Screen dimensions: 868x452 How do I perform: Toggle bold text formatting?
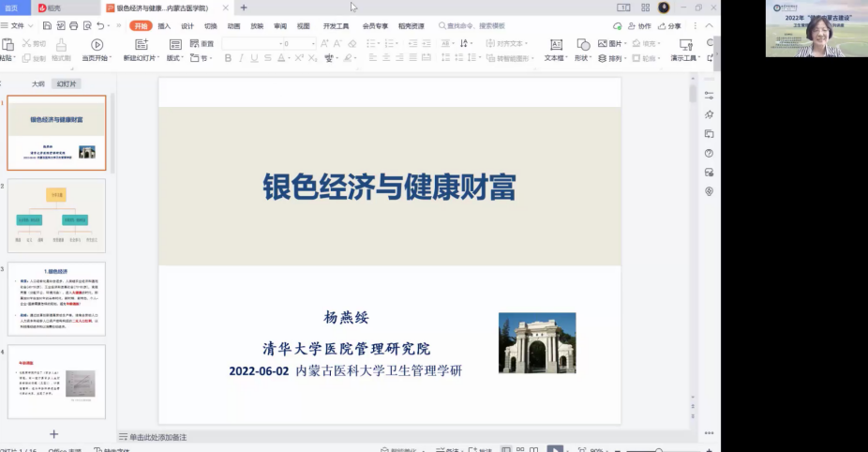click(227, 58)
